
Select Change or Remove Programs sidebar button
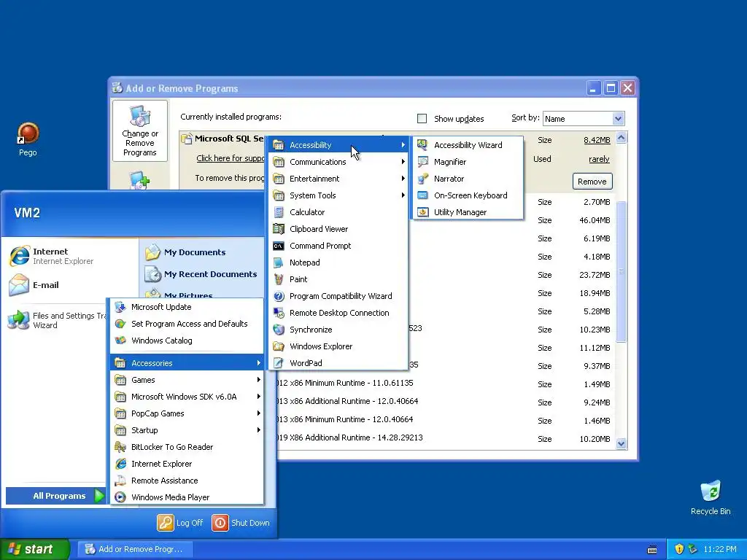(x=139, y=131)
